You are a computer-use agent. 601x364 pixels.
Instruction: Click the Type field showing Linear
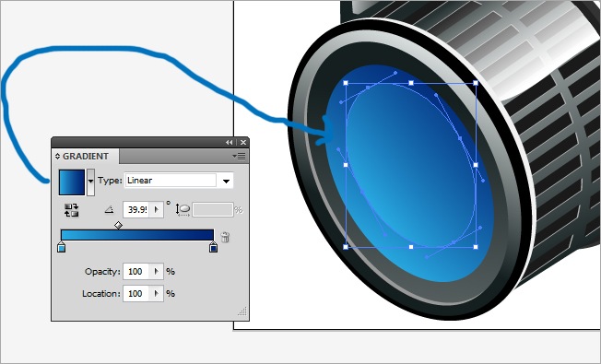(171, 181)
